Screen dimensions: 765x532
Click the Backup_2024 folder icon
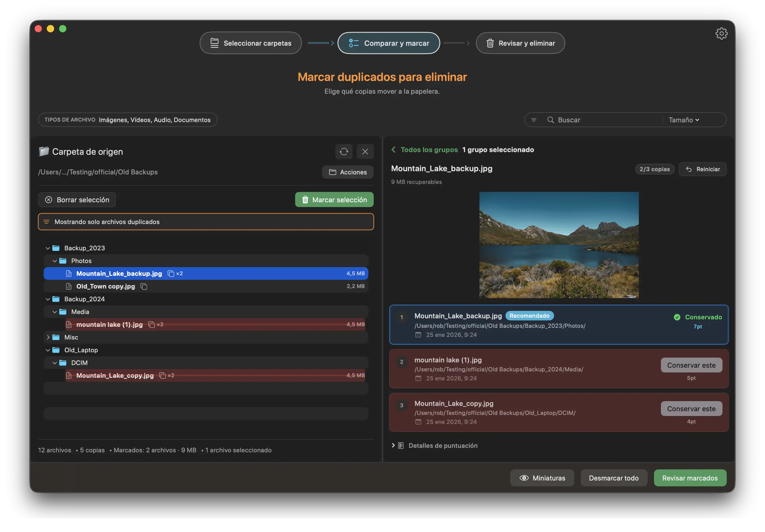pos(56,299)
